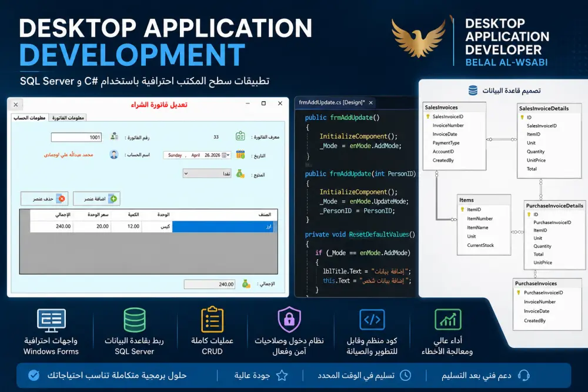
Task: Click the حذف عنصر delete item button
Action: point(44,199)
